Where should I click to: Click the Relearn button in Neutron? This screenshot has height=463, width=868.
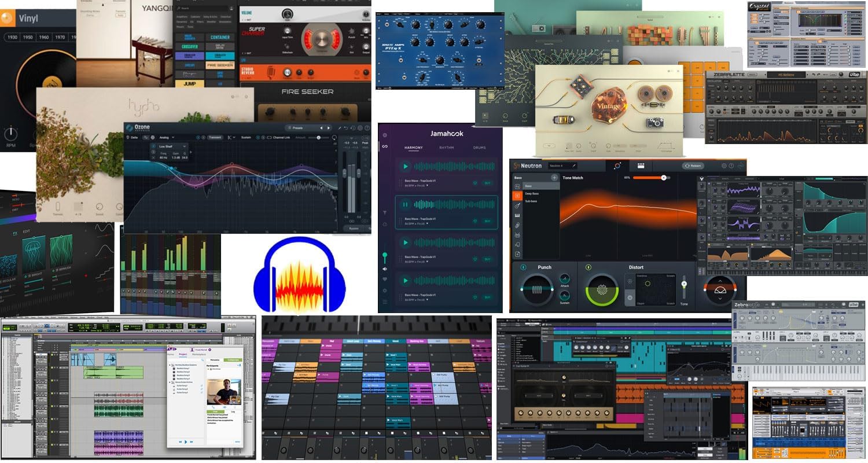[x=693, y=166]
